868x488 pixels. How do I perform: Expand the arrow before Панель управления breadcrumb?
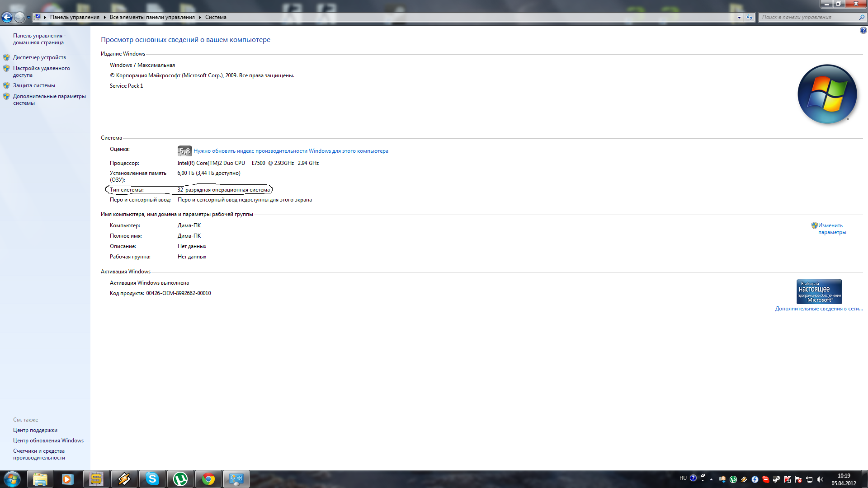coord(45,17)
